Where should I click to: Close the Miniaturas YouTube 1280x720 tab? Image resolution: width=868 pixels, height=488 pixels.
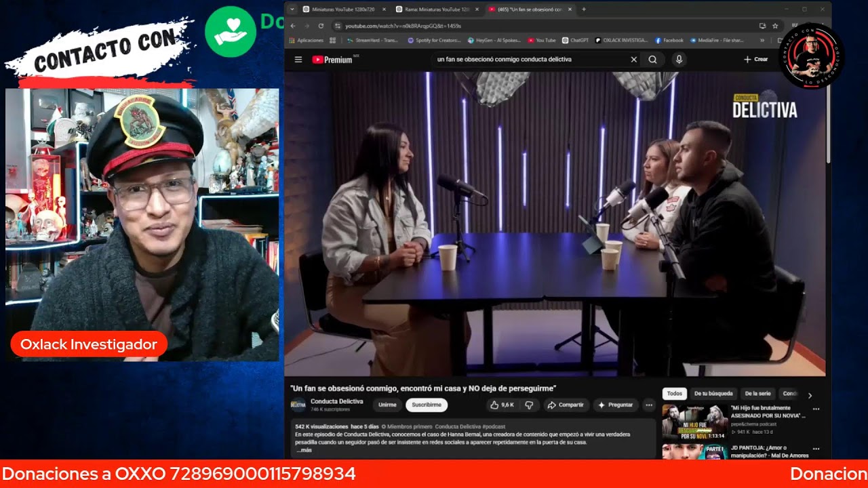point(384,9)
